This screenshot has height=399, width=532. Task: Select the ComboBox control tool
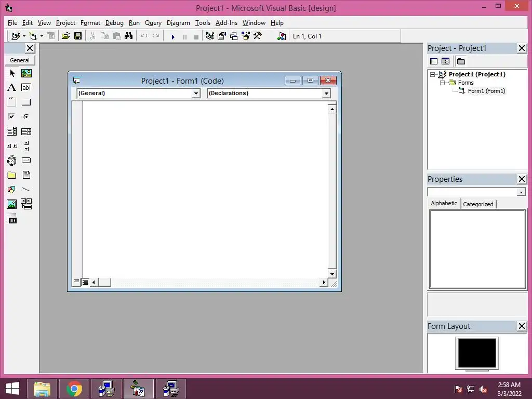[x=11, y=131]
